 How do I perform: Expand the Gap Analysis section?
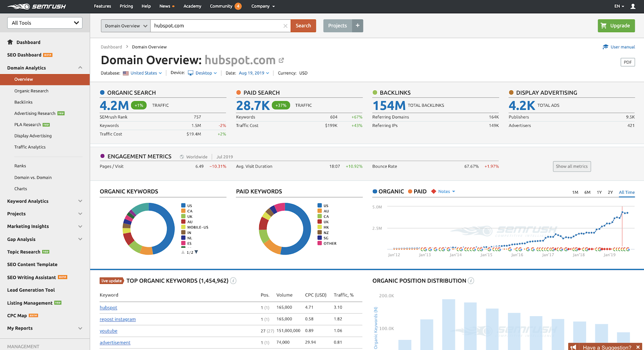pyautogui.click(x=80, y=239)
